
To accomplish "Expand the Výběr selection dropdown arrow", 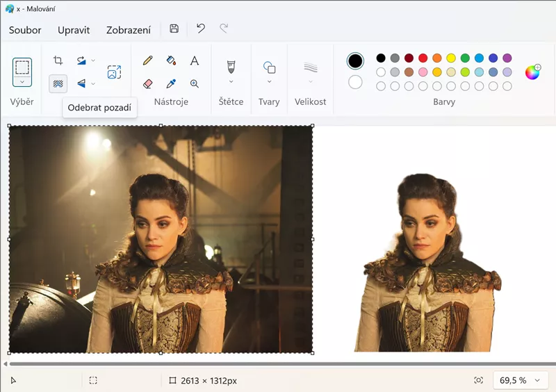I will point(22,82).
